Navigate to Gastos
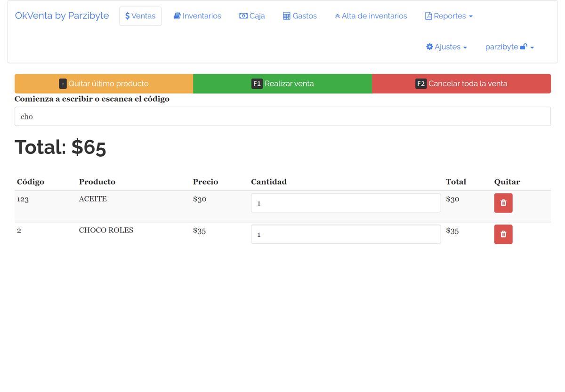The width and height of the screenshot is (565, 392). (300, 16)
